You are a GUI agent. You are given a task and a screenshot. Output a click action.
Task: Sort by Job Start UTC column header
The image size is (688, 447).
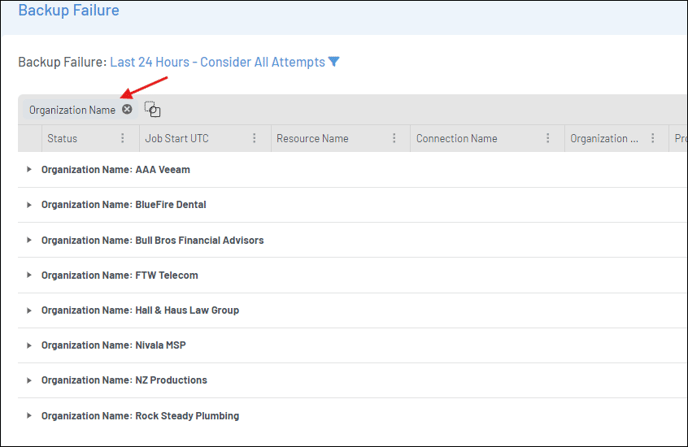177,138
